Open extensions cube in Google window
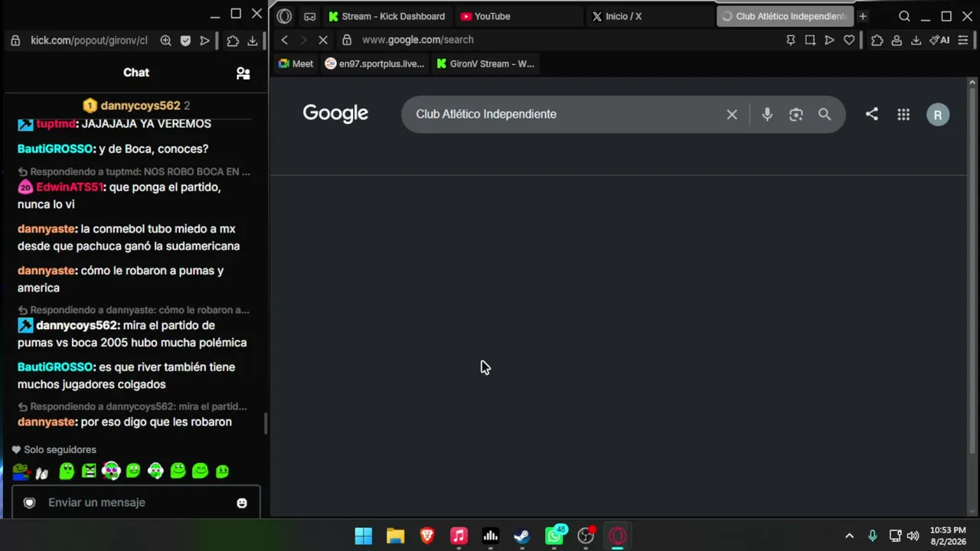The height and width of the screenshot is (551, 980). point(877,40)
